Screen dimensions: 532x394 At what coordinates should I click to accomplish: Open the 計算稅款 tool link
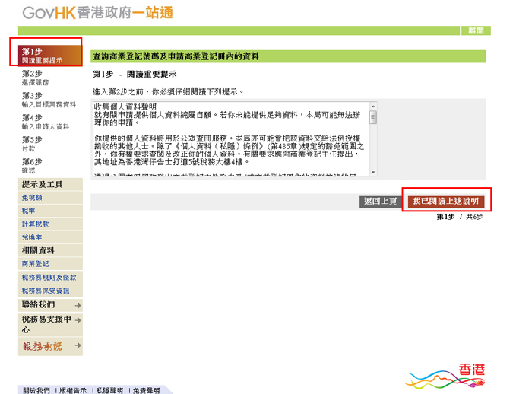pos(35,224)
